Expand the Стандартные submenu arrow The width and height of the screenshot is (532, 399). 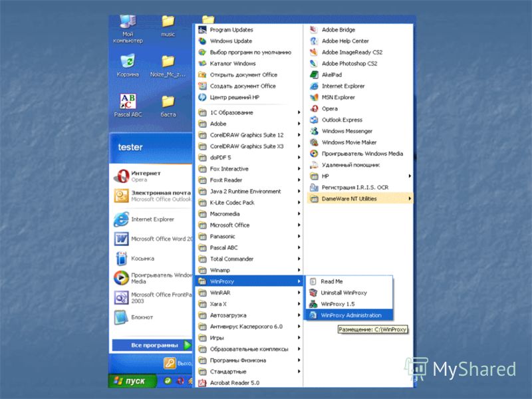pyautogui.click(x=299, y=372)
